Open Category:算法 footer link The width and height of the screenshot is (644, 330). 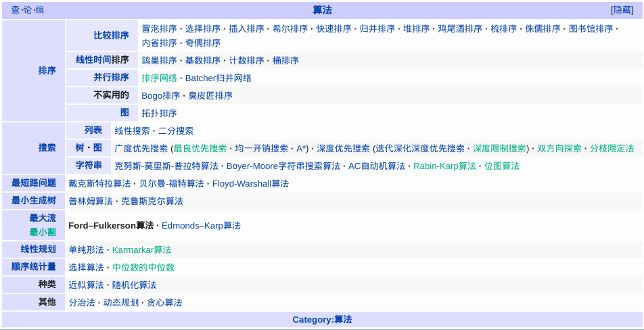(x=322, y=319)
